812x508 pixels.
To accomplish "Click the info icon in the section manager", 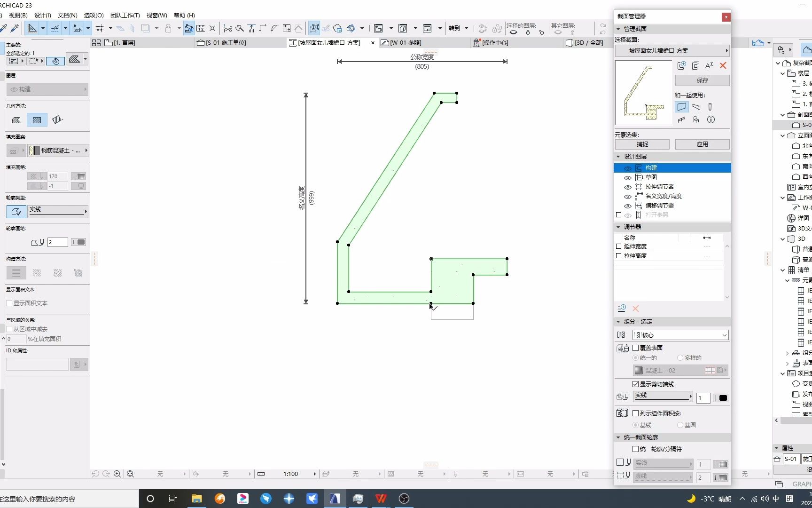I will point(710,119).
